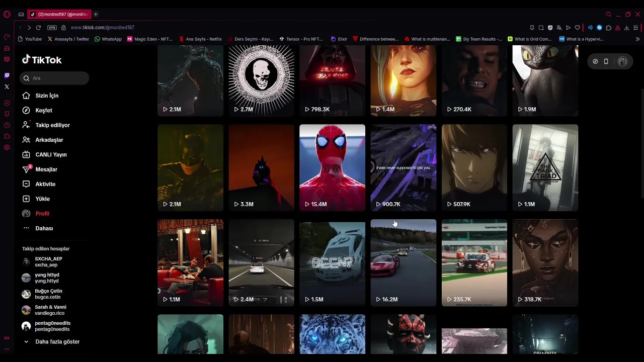Viewport: 644px width, 362px height.
Task: Play Spider-Man video with 15.4M views
Action: [332, 167]
